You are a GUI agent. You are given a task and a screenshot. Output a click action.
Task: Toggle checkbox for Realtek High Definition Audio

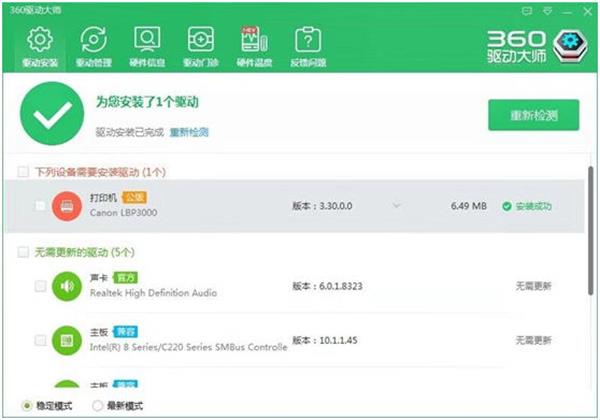[x=40, y=286]
